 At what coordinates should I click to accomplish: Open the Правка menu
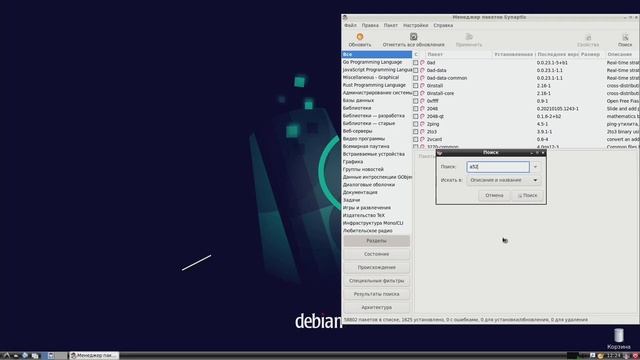(370, 25)
